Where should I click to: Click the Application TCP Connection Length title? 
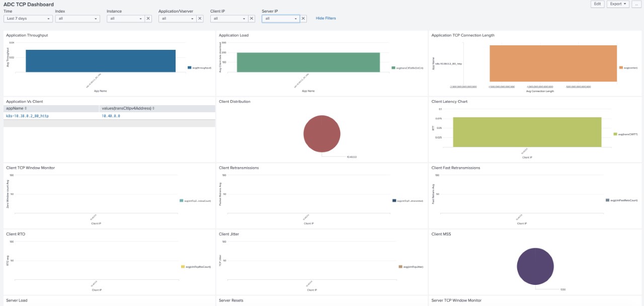(463, 35)
